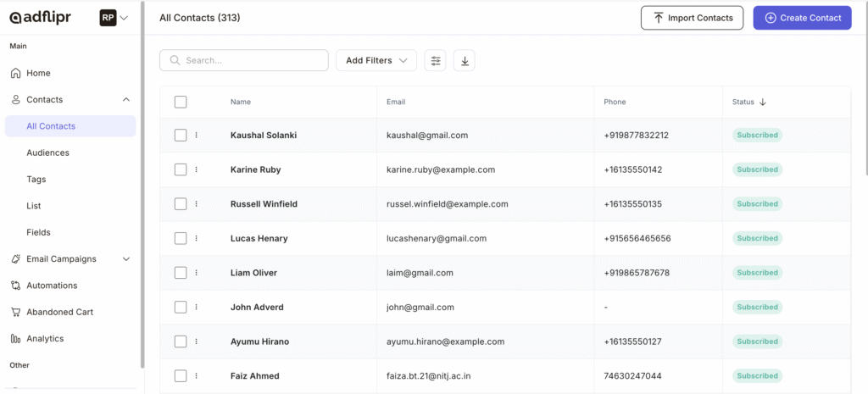Click the Import Contacts button

pyautogui.click(x=692, y=18)
